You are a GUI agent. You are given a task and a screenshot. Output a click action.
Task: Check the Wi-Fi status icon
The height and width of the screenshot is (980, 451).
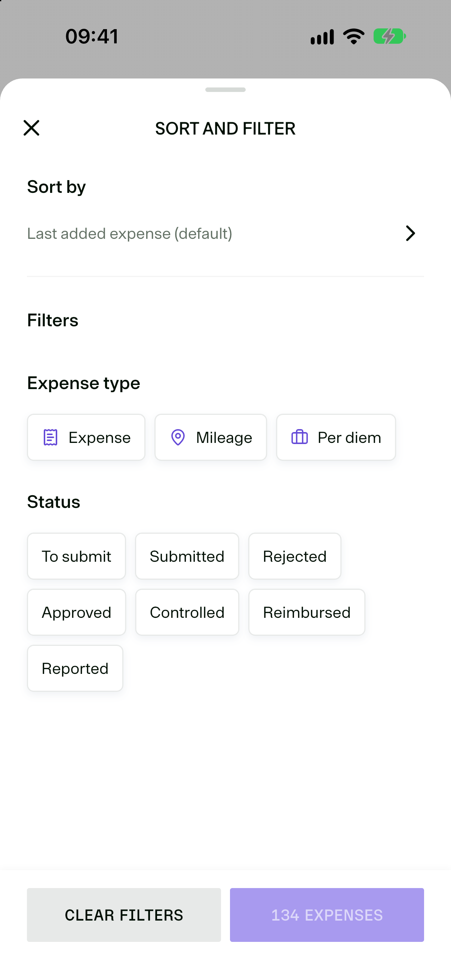click(x=353, y=37)
